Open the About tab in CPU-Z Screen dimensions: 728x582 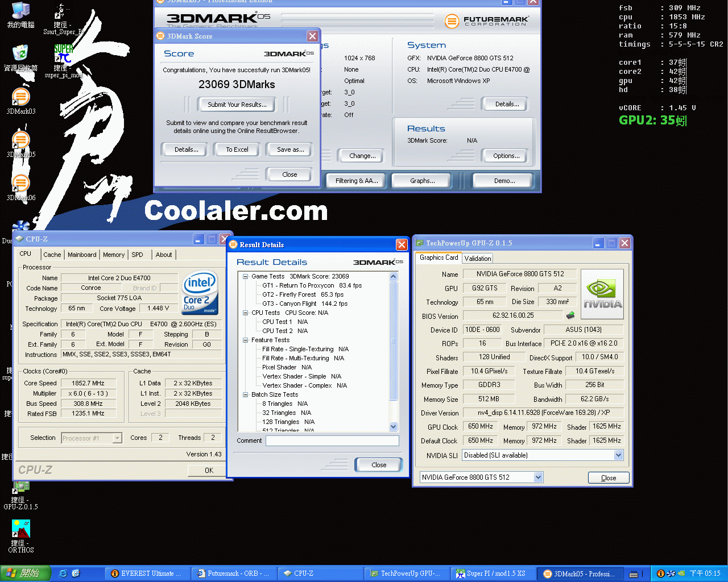pos(164,255)
